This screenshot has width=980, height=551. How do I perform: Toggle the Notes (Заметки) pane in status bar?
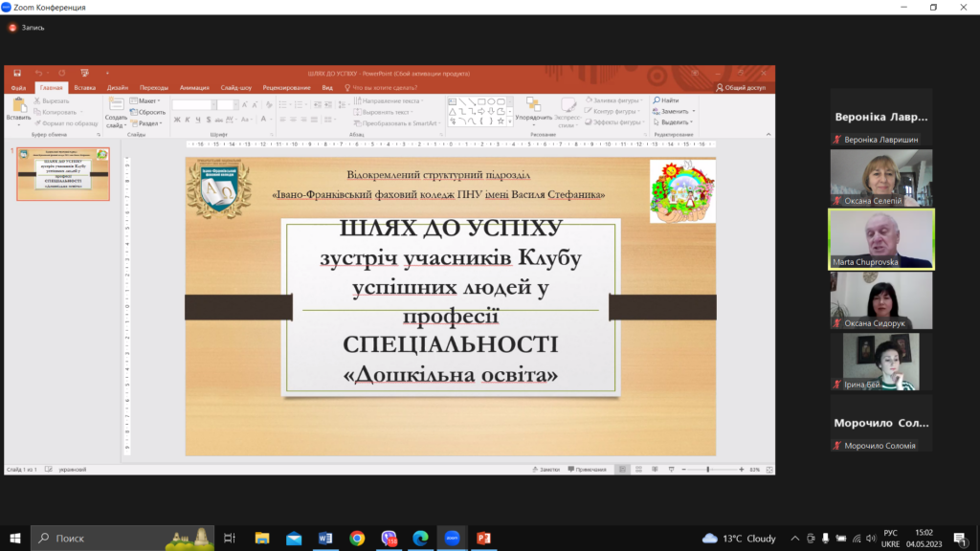(548, 470)
